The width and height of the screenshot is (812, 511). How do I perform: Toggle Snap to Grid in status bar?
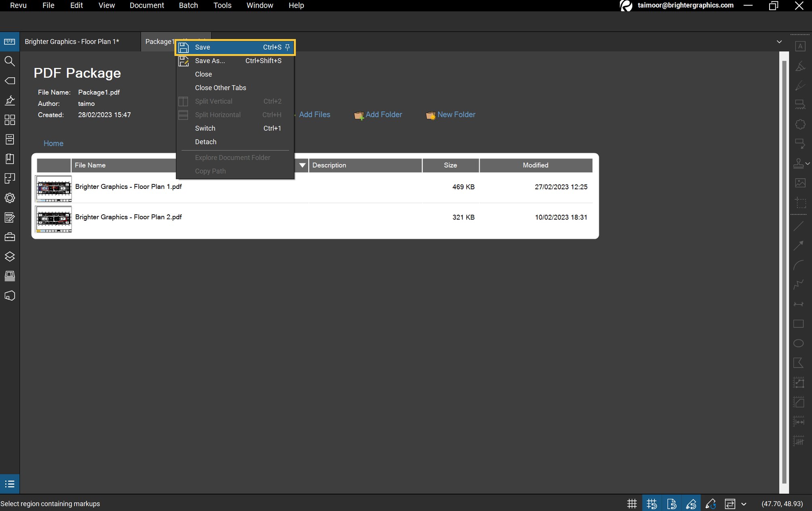click(652, 503)
